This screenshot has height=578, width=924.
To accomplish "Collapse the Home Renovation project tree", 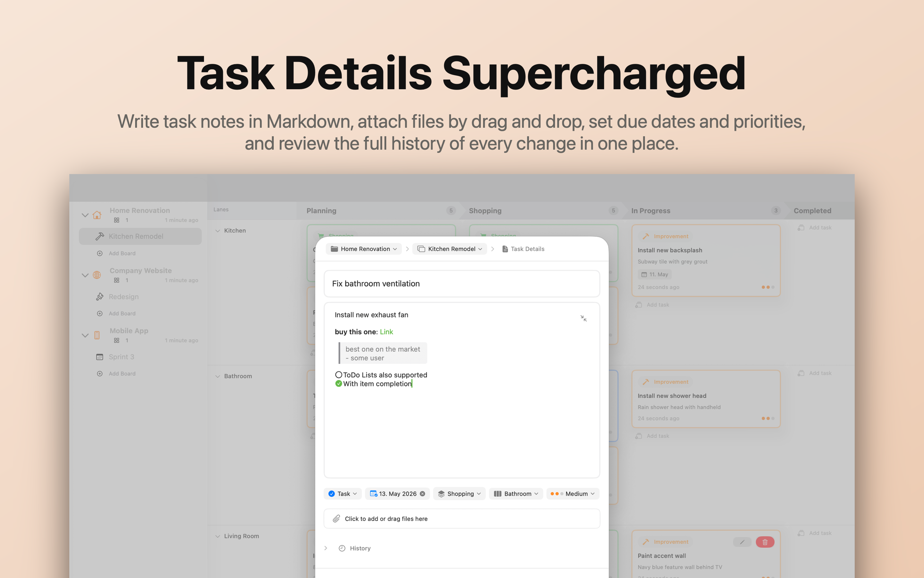I will (x=85, y=215).
